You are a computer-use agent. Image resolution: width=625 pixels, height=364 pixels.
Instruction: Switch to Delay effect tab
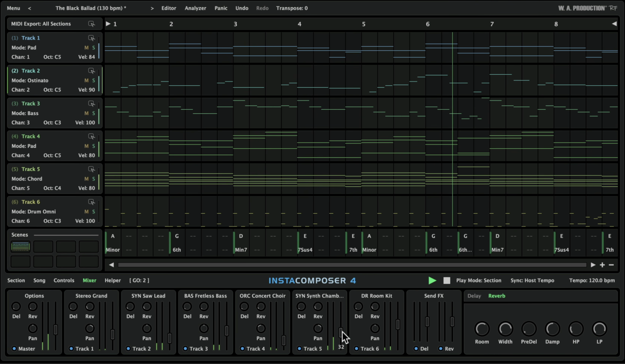pyautogui.click(x=474, y=296)
